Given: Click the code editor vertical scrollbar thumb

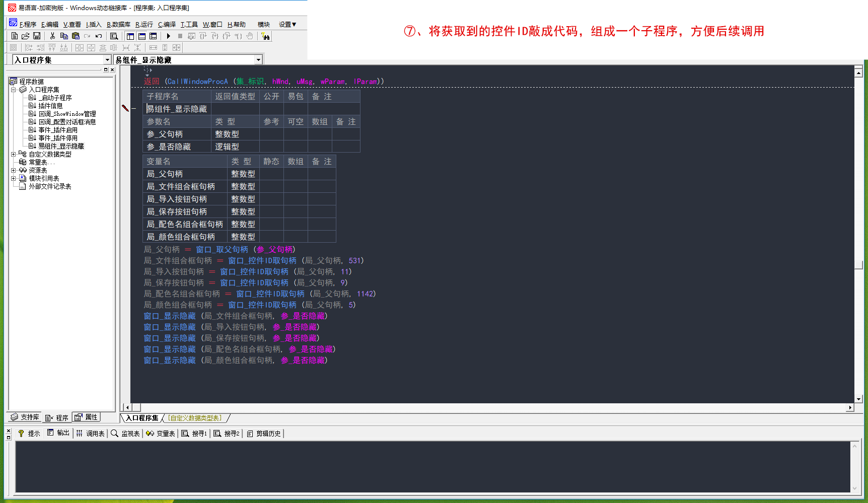Looking at the screenshot, I should click(858, 265).
